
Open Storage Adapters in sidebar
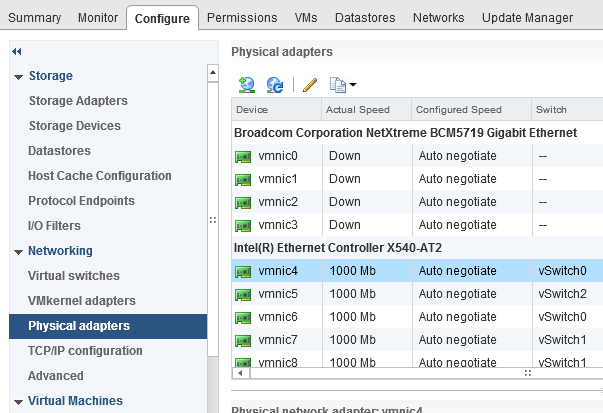click(x=78, y=101)
